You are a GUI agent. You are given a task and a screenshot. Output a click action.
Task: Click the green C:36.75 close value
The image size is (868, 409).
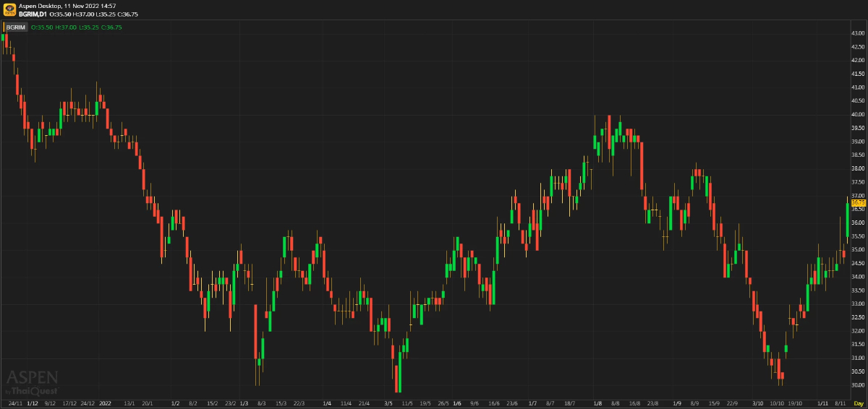pos(111,27)
